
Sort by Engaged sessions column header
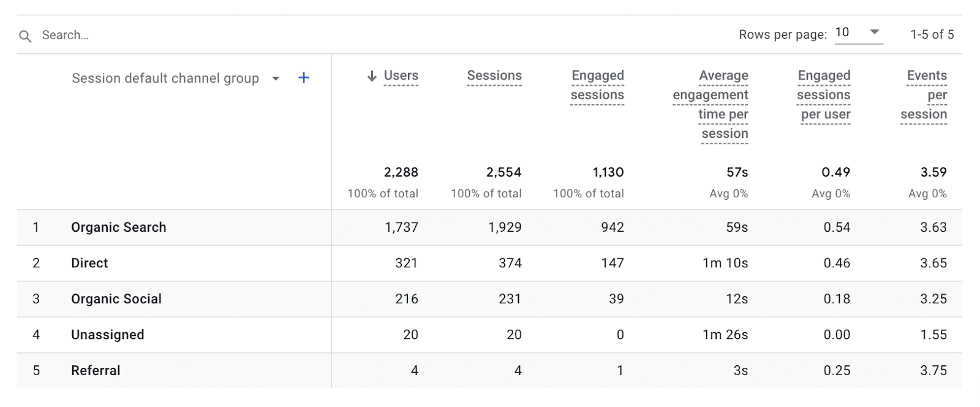597,85
